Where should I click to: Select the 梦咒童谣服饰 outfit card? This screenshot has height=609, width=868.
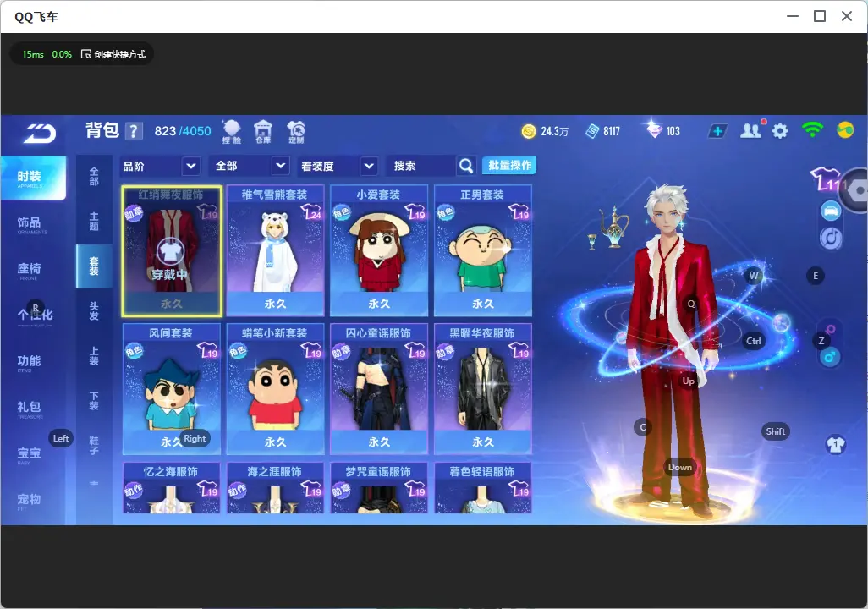pos(379,488)
